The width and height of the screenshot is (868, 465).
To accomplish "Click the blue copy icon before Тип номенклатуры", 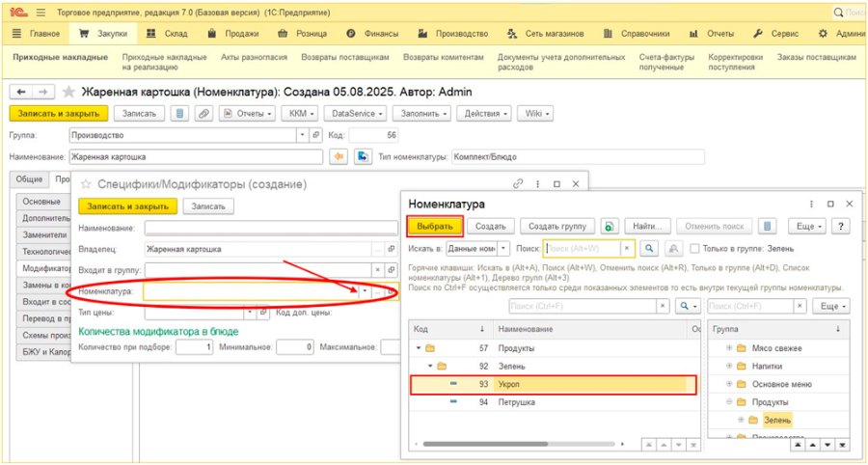I will click(363, 156).
